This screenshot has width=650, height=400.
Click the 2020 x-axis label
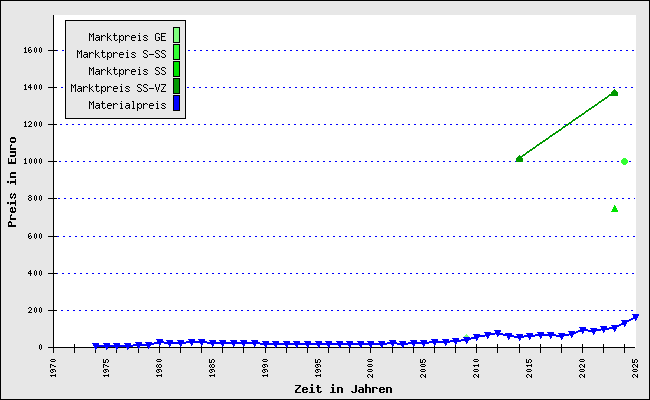582,368
